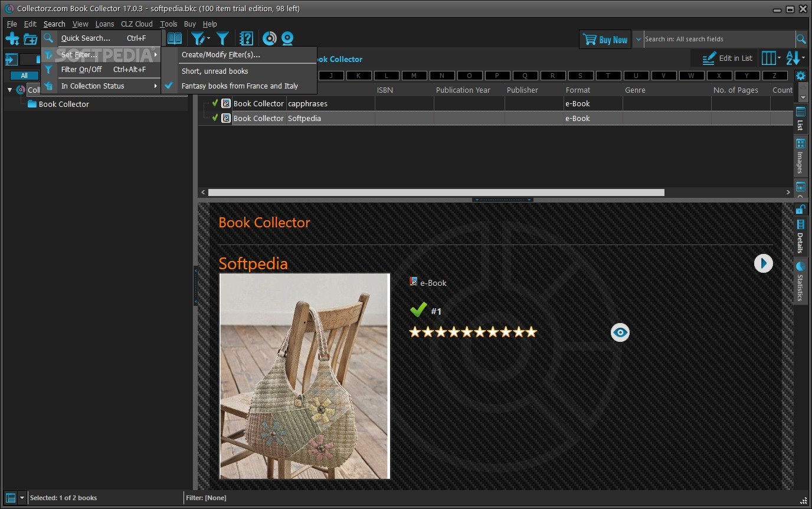Viewport: 812px width, 509px height.
Task: Click the Add Books plus icon
Action: coord(12,39)
